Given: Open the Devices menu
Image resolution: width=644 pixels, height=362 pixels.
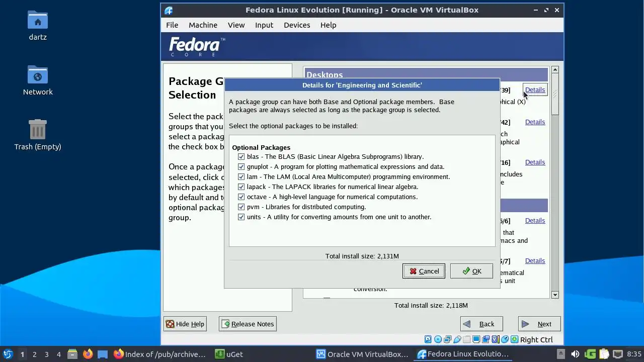Looking at the screenshot, I should (297, 25).
